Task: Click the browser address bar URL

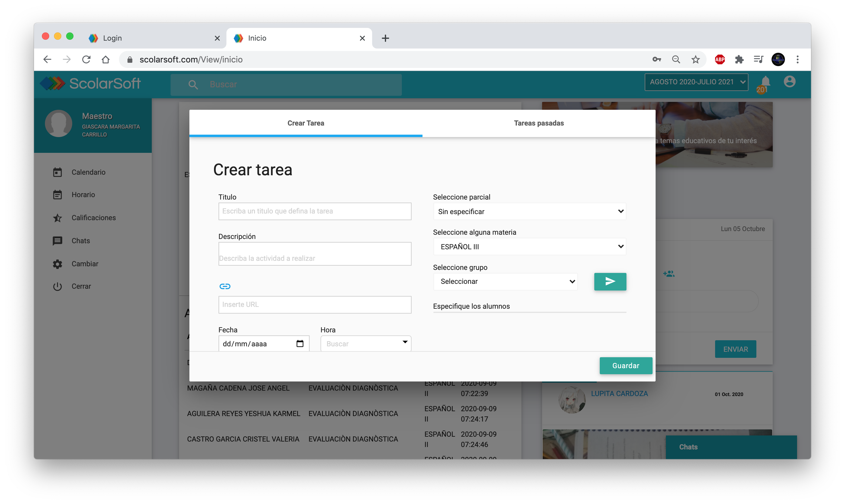Action: click(191, 59)
